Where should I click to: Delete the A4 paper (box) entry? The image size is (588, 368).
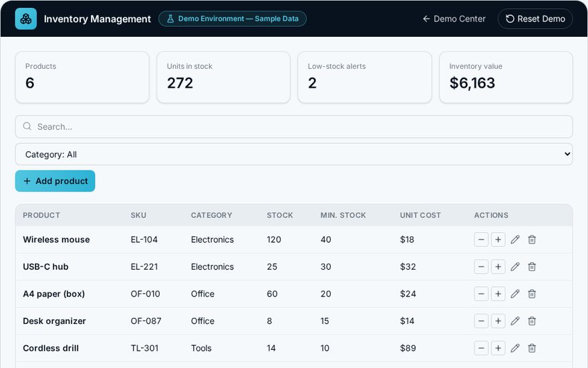coord(532,294)
